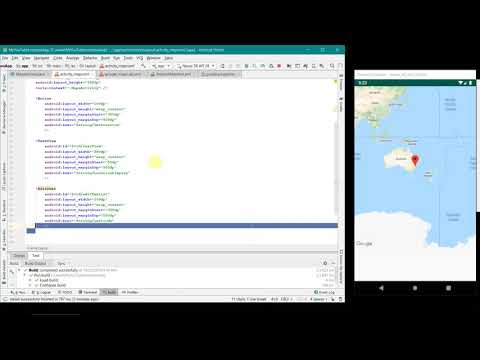
Task: Open the Profiler tool window button
Action: click(130, 292)
